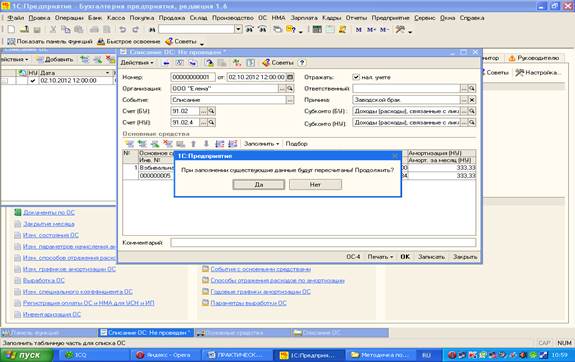The width and height of the screenshot is (575, 362).
Task: Open Банк menu
Action: (95, 18)
